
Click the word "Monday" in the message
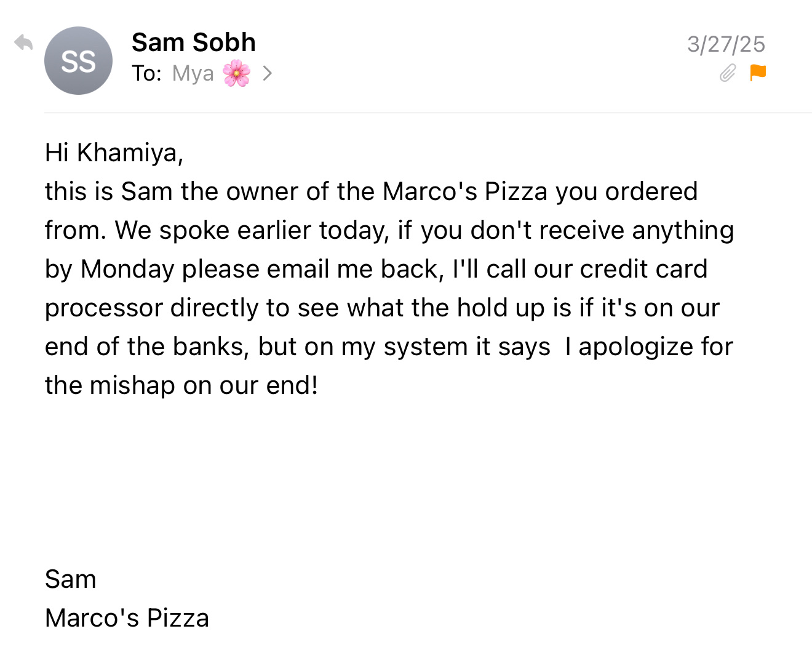coord(127,269)
